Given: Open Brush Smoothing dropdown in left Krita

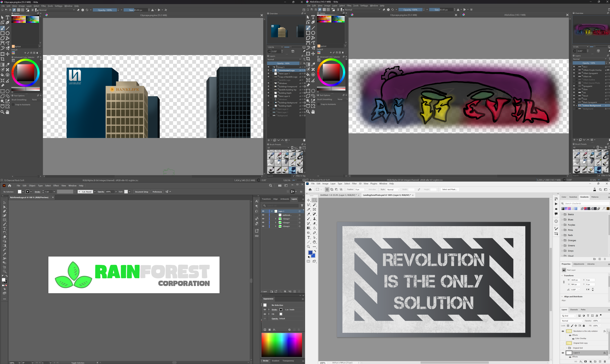Looking at the screenshot, I should (x=37, y=100).
